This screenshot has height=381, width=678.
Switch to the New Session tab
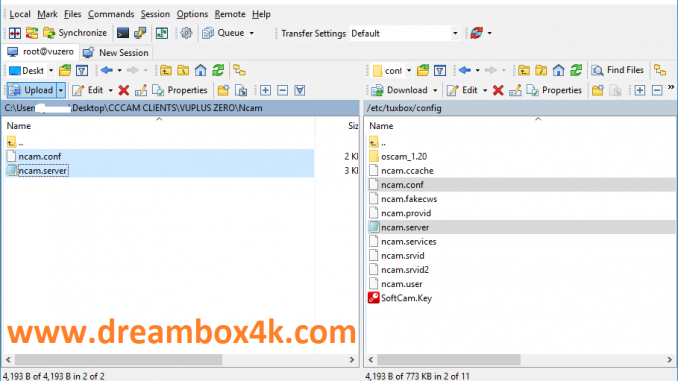tap(116, 52)
